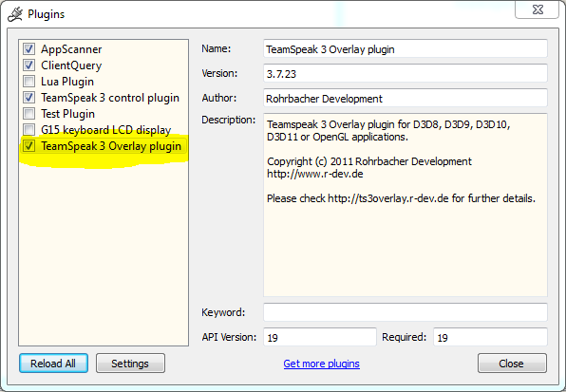The width and height of the screenshot is (566, 392).
Task: Select TeamSpeak 3 Overlay plugin entry
Action: click(111, 146)
